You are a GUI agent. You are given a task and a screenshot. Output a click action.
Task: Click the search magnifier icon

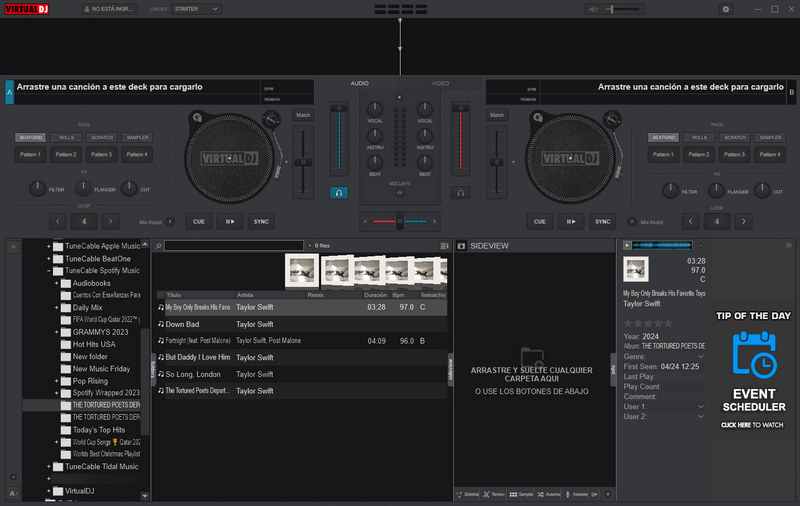tap(159, 246)
